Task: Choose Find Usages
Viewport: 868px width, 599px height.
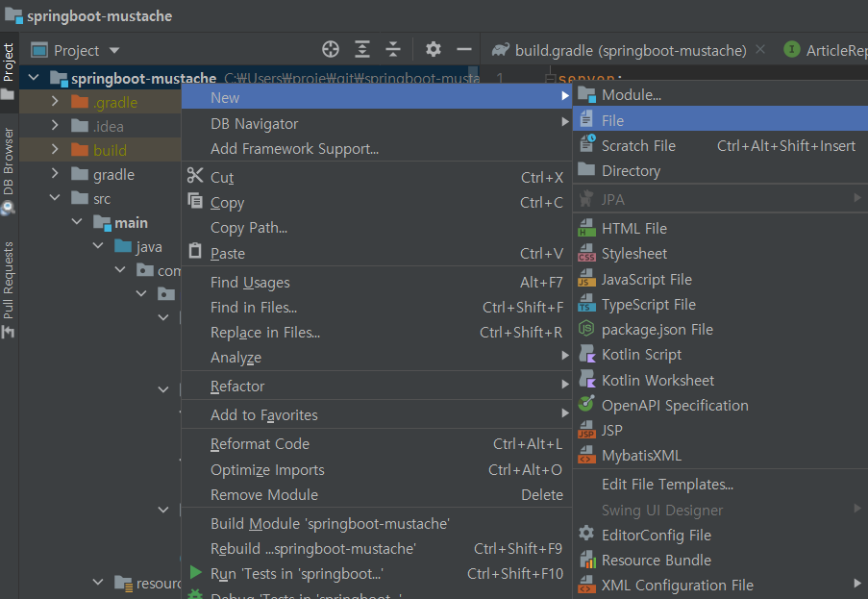Action: (377, 283)
